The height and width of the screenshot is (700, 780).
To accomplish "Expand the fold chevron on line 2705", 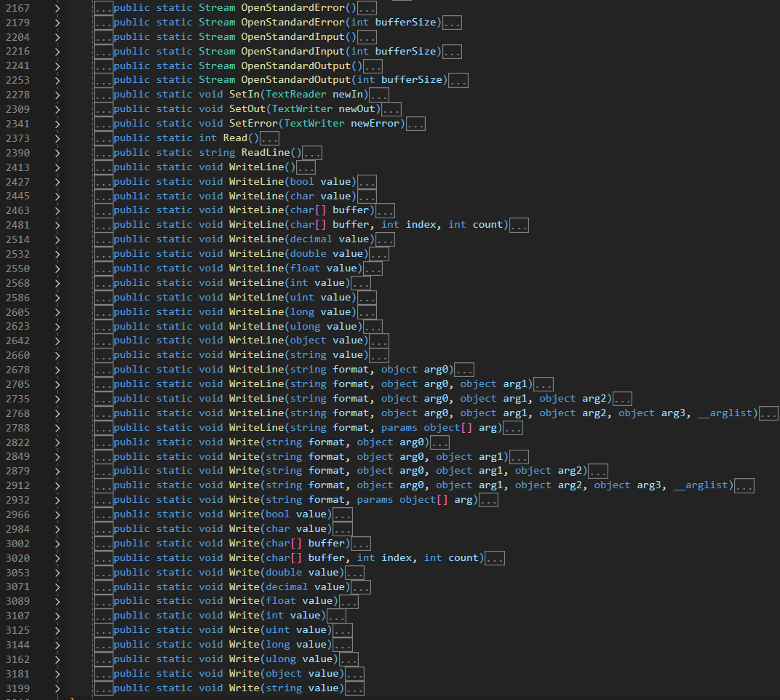I will click(x=57, y=384).
